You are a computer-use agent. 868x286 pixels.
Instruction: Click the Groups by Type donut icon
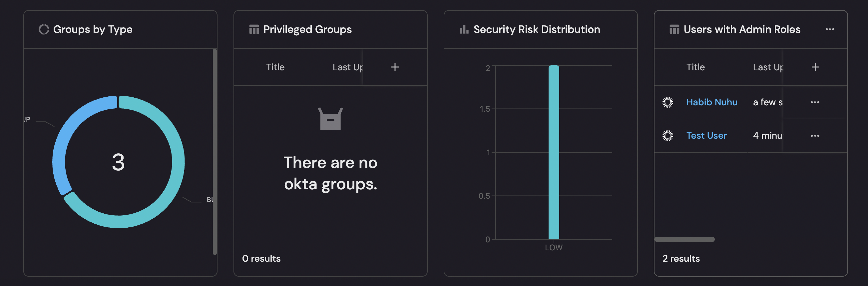[44, 30]
